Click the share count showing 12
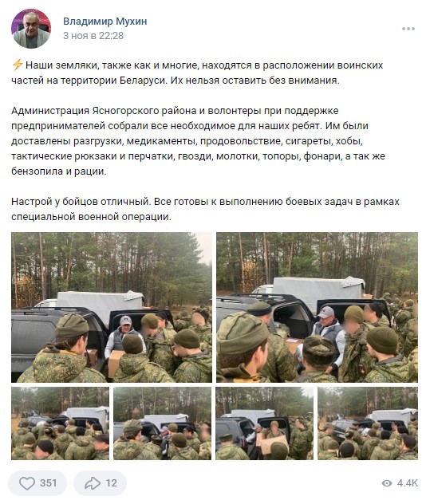Image resolution: width=430 pixels, height=504 pixels. (x=111, y=483)
